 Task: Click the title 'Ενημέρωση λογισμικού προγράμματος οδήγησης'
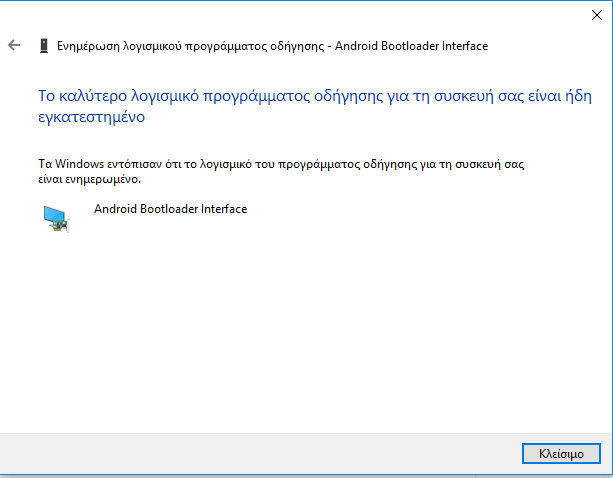point(191,46)
